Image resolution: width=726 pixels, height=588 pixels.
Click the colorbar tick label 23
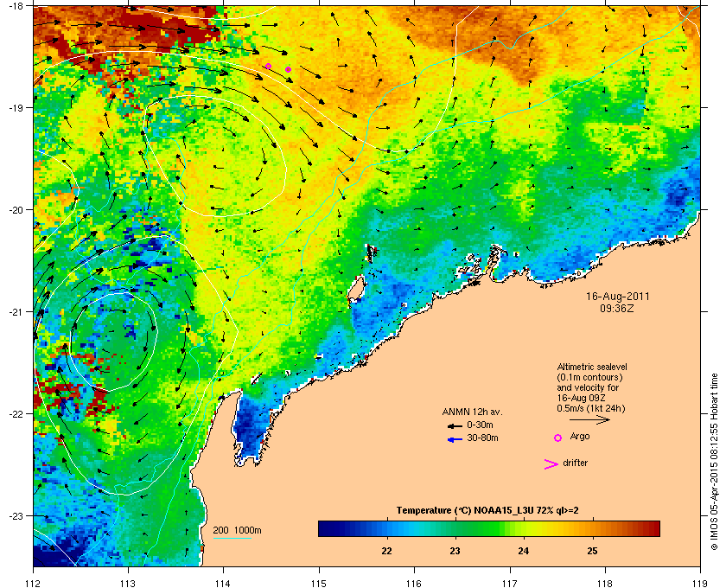coord(455,551)
